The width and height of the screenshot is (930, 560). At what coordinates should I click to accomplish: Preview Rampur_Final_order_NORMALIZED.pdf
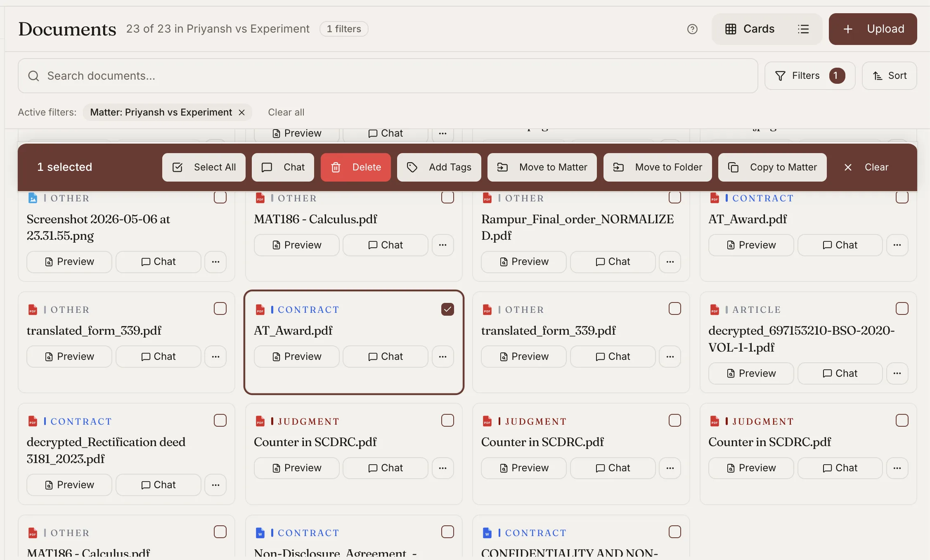[x=524, y=262]
